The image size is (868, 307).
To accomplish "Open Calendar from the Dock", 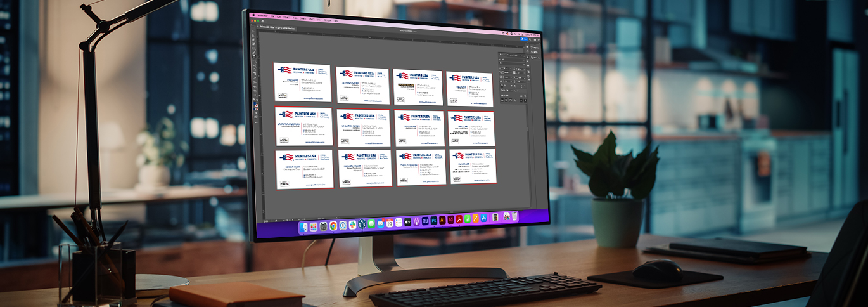I will [x=390, y=223].
